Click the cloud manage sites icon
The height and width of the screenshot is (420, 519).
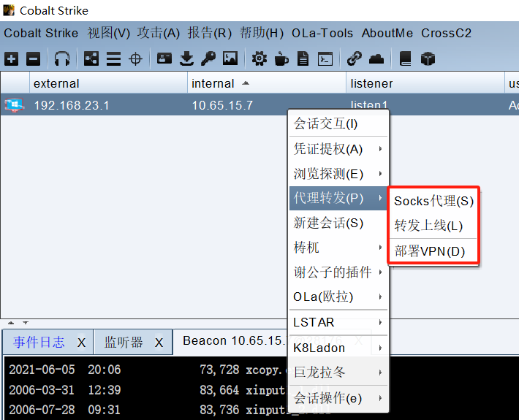[376, 59]
